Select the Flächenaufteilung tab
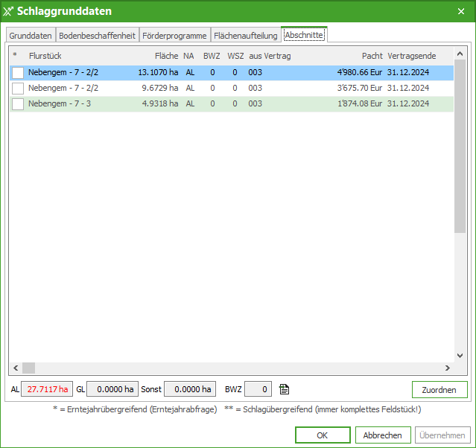Viewport: 476px width, 448px height. (x=245, y=36)
